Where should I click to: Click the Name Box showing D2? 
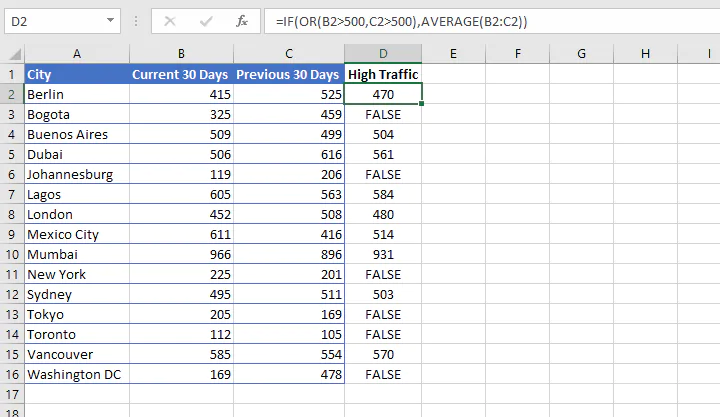click(62, 21)
